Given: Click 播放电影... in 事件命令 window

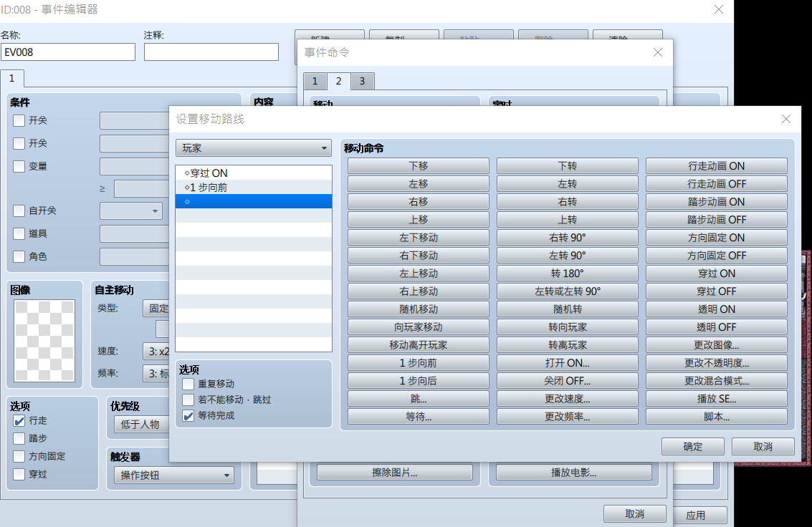Looking at the screenshot, I should click(574, 473).
